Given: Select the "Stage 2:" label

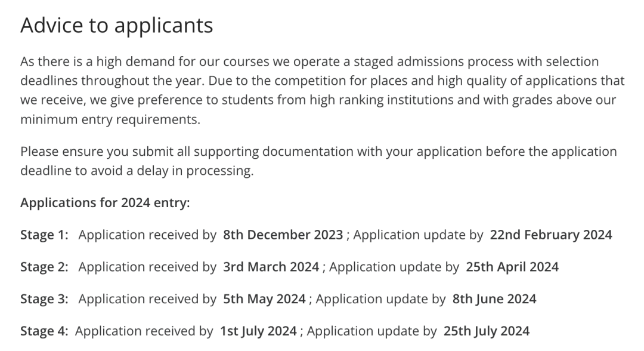Looking at the screenshot, I should (x=45, y=267).
